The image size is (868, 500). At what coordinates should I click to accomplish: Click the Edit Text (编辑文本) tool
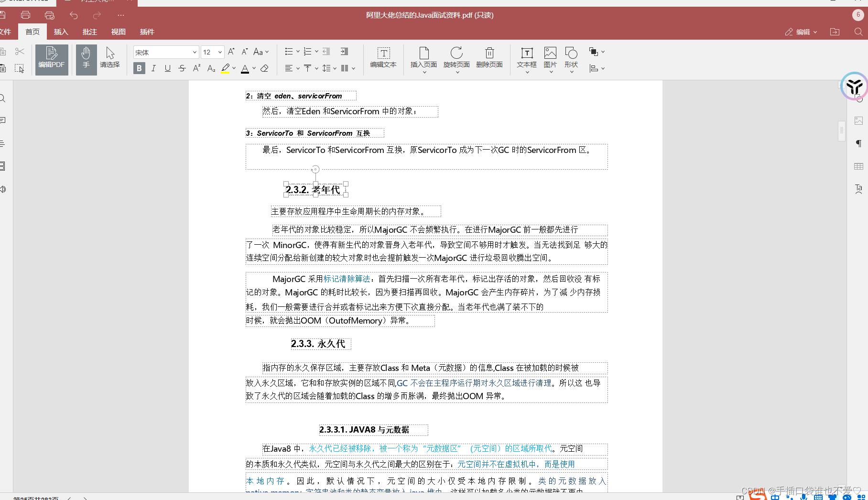[x=383, y=58]
